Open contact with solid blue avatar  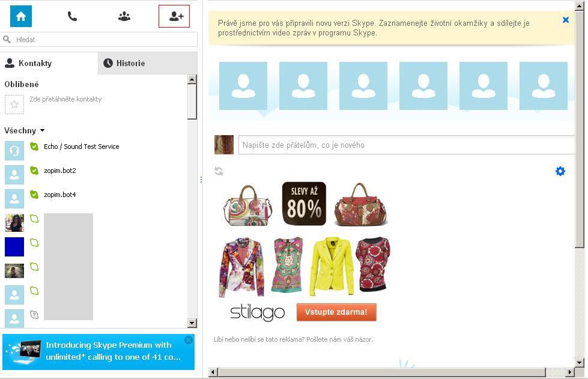coord(14,247)
